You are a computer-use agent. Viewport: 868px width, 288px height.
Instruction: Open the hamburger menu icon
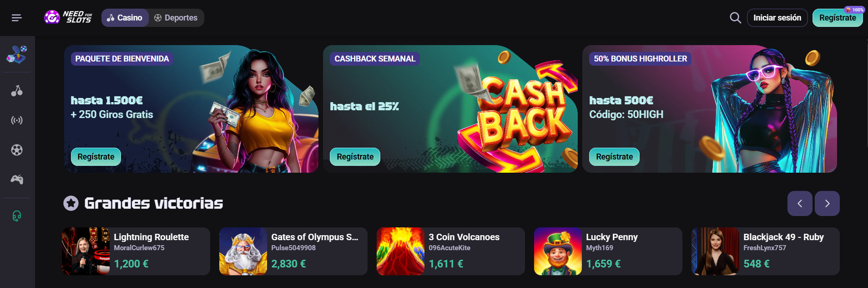[17, 18]
